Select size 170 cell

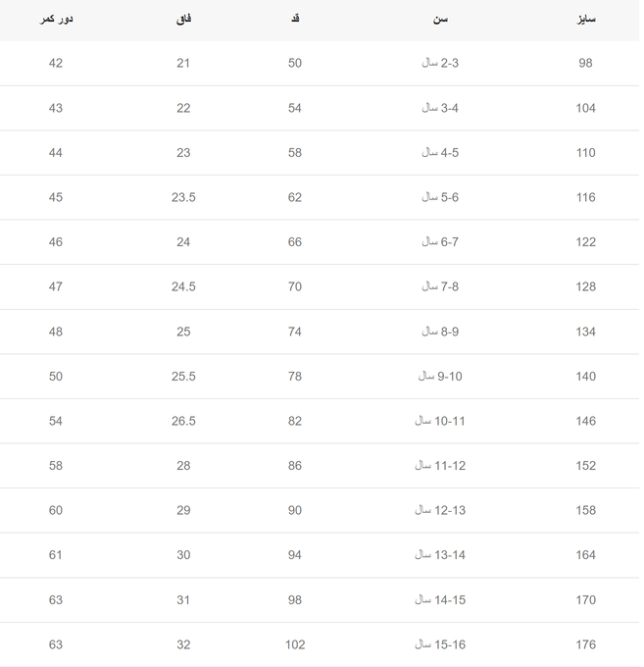pos(585,600)
